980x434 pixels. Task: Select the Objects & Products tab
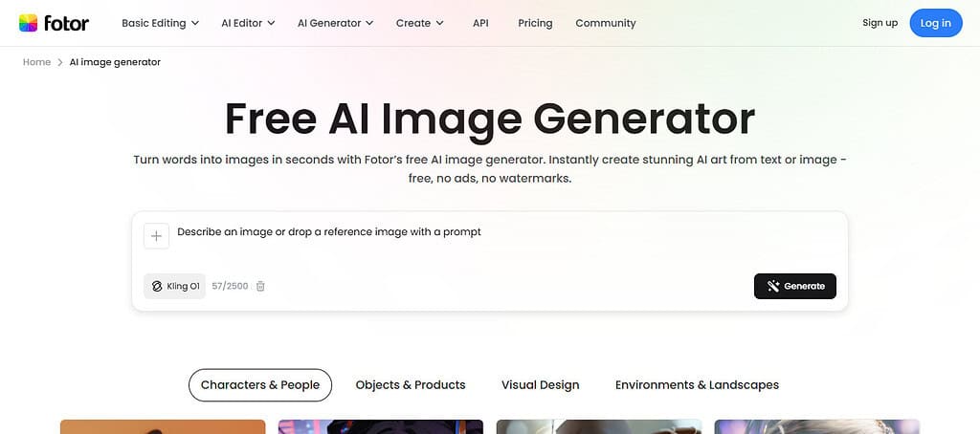411,385
